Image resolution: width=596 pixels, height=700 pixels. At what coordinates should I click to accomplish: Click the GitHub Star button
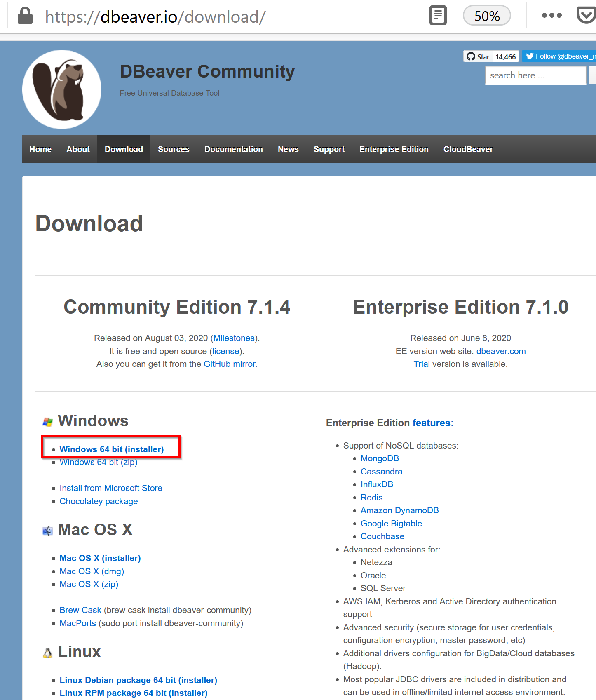click(x=478, y=56)
